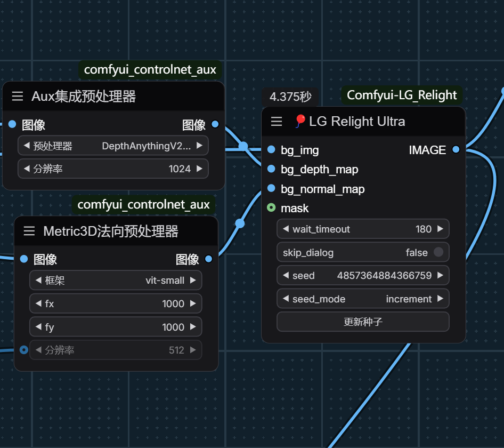Increase Metric3D 分辨率 512 with right arrow
The height and width of the screenshot is (448, 504).
tap(193, 350)
